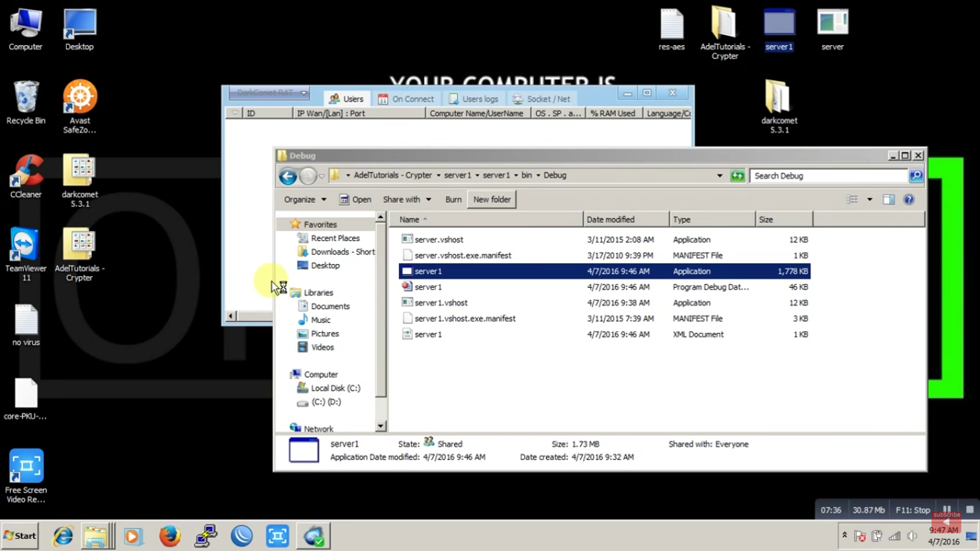
Task: Sort files by Size column
Action: point(784,220)
